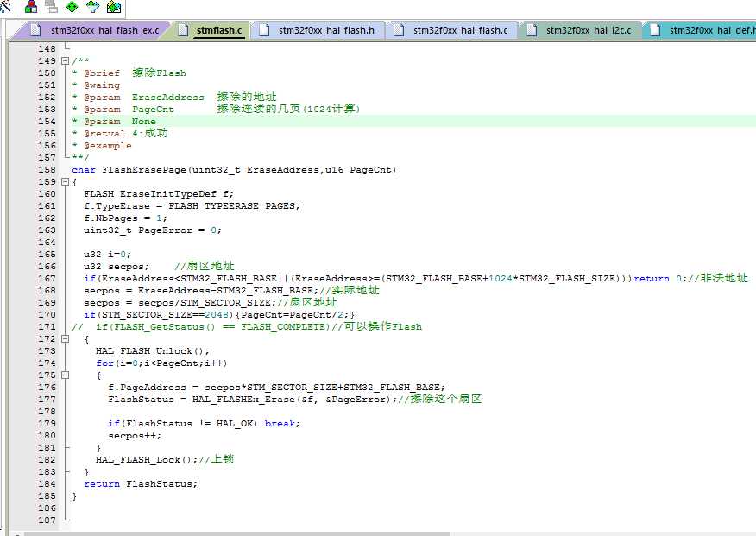Click 'secpos = EraseAddress-STM32_FLASH_BASE;' line
This screenshot has height=536, width=756.
pos(200,291)
